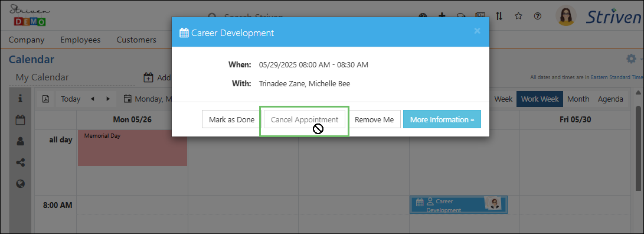The height and width of the screenshot is (234, 644).
Task: Open the help question mark icon
Action: pos(538,15)
